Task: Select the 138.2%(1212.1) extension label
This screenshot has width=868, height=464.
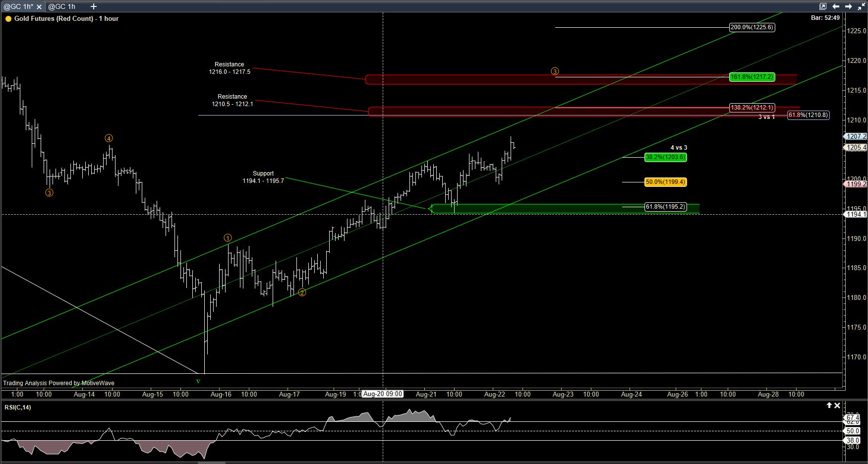Action: coord(752,108)
